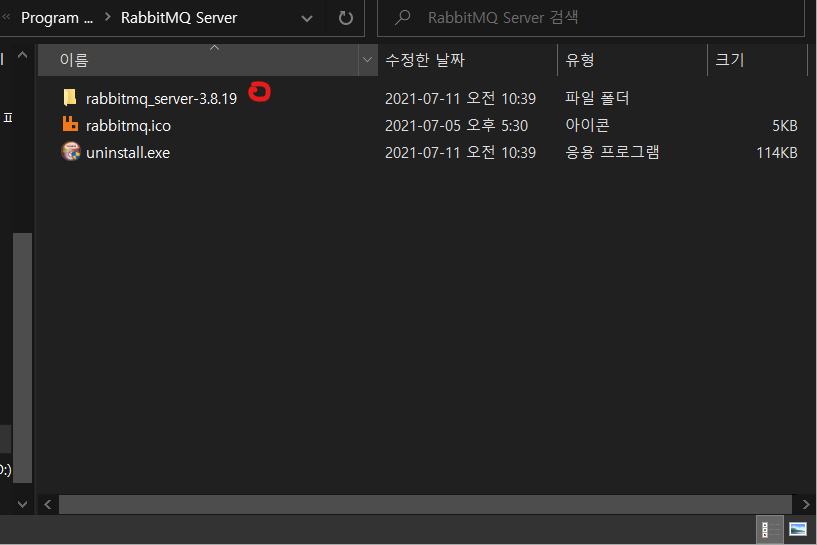The width and height of the screenshot is (817, 545).
Task: Click the 114KB size cell
Action: pyautogui.click(x=777, y=153)
